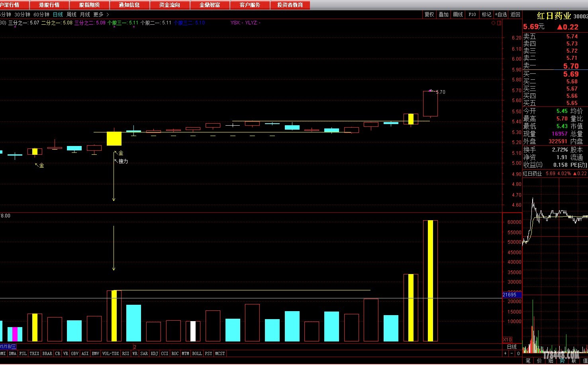588x365 pixels.
Task: Click the split-panel icon at chart corner
Action: [x=499, y=23]
